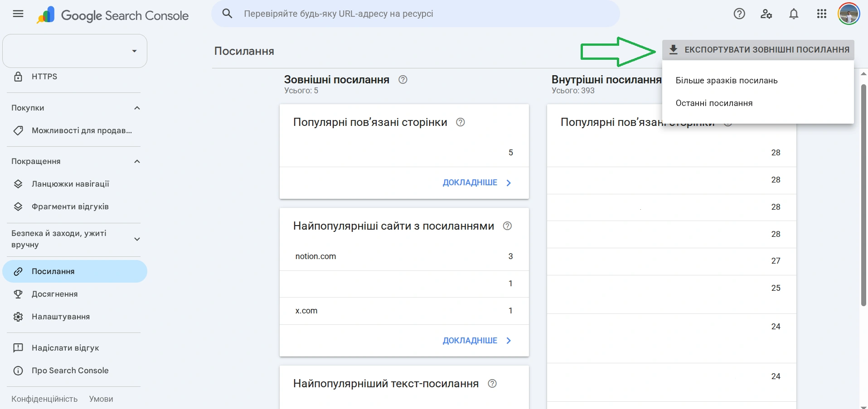Select Більше зразків посилань option
Screen dimensions: 868x409
click(x=758, y=81)
